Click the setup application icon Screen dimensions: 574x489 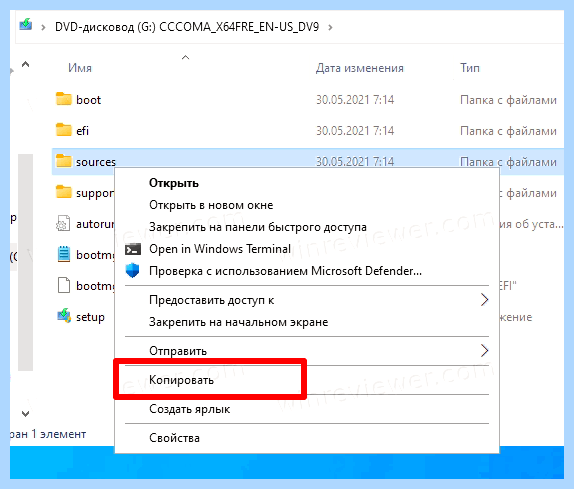64,316
